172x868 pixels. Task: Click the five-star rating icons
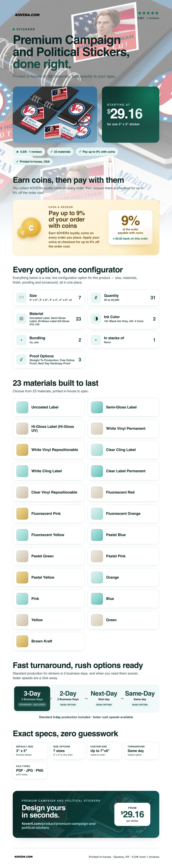[148, 13]
